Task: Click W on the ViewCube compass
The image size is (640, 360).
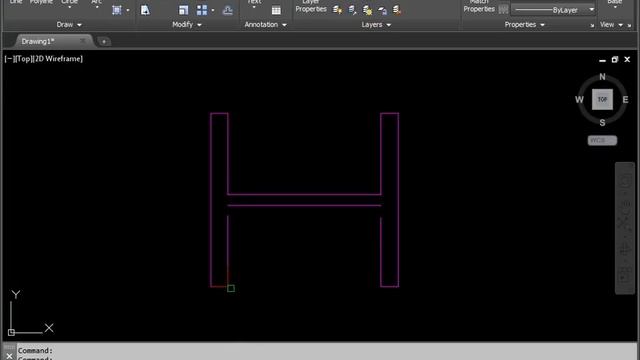Action: (x=579, y=100)
